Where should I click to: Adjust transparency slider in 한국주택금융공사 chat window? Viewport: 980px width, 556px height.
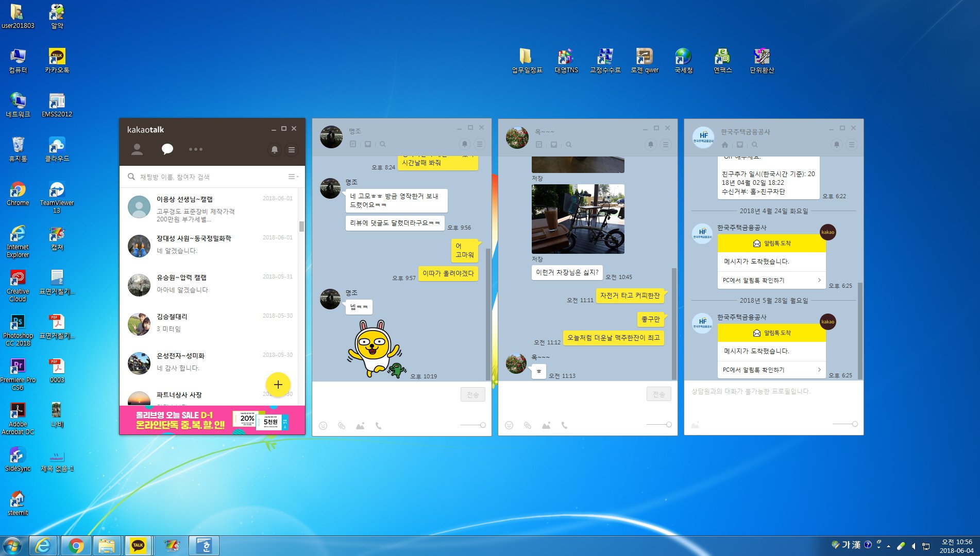(845, 424)
